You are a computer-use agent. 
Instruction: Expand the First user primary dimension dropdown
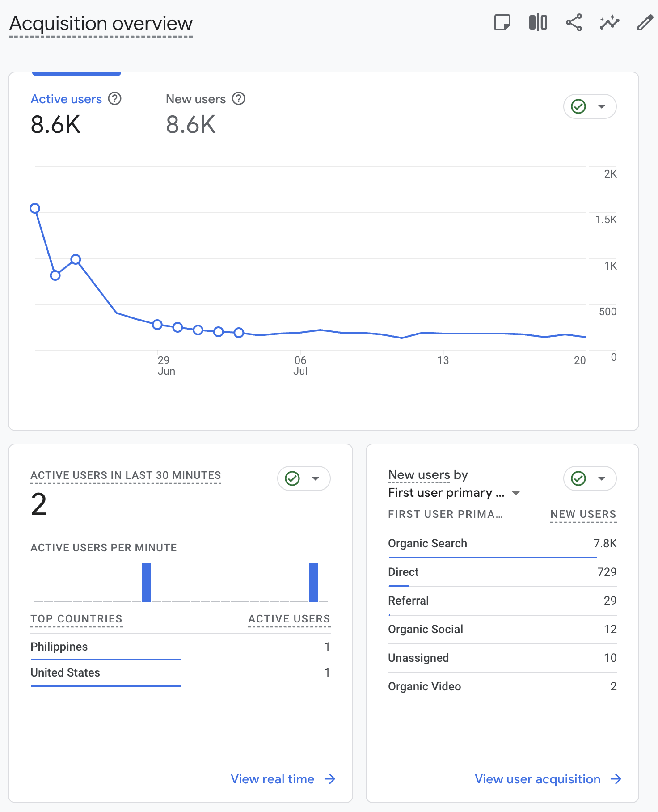pyautogui.click(x=516, y=493)
